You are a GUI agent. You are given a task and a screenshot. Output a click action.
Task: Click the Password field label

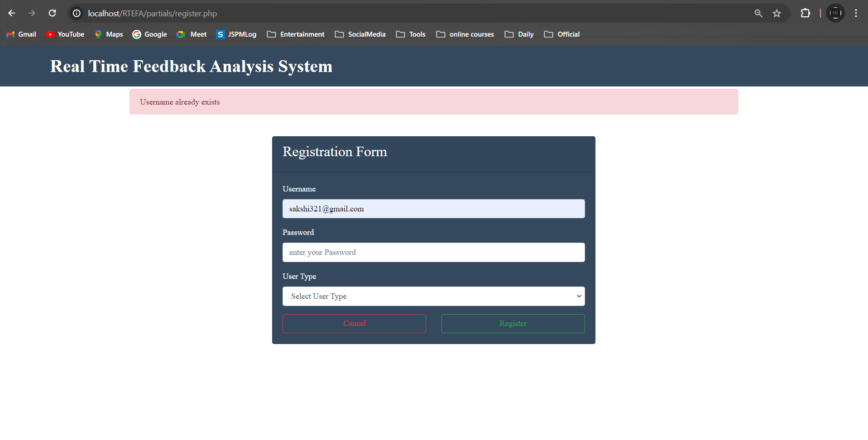[298, 232]
